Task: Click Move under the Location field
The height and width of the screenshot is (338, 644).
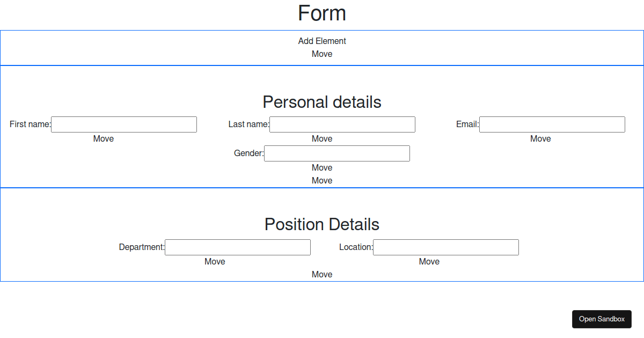Action: [429, 261]
